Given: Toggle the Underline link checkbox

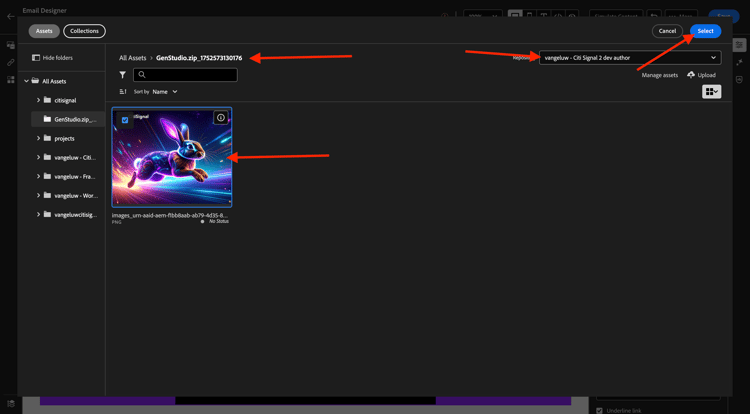Looking at the screenshot, I should pos(599,411).
